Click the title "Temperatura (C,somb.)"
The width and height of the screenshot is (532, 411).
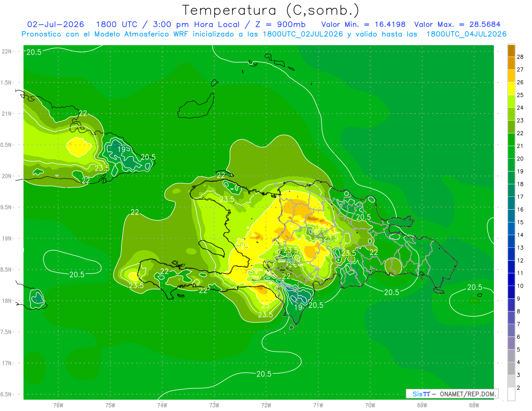point(271,10)
